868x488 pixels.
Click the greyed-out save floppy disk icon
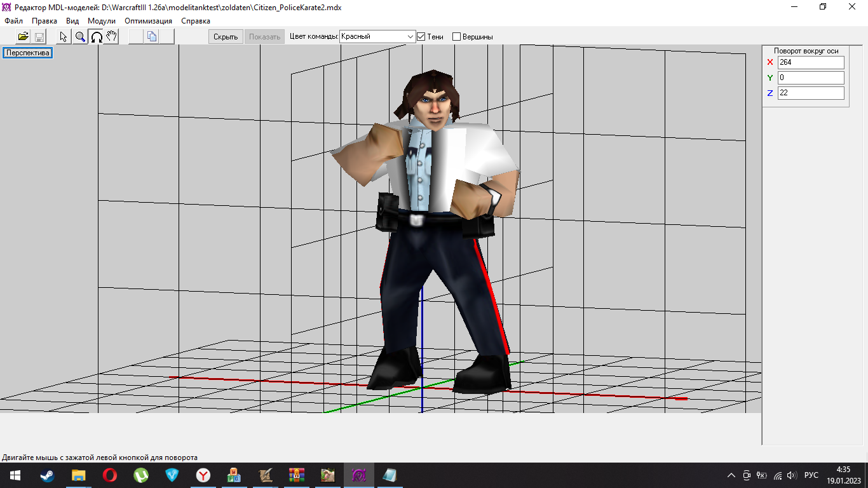(x=39, y=36)
